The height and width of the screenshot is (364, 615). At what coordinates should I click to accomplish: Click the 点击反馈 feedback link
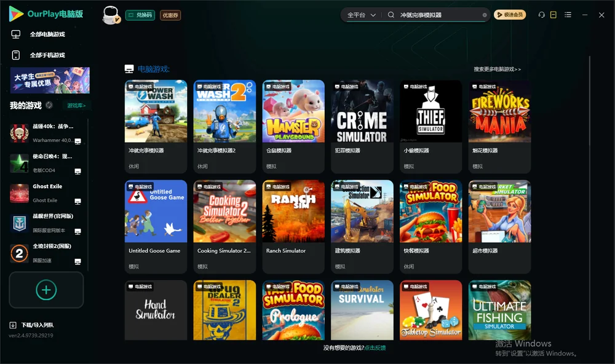(375, 347)
